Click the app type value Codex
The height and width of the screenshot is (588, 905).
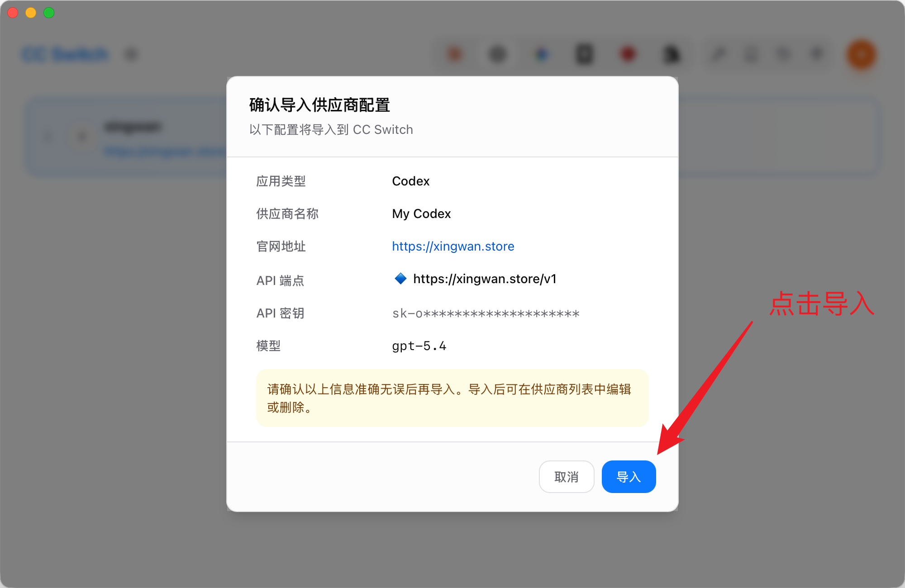[410, 181]
